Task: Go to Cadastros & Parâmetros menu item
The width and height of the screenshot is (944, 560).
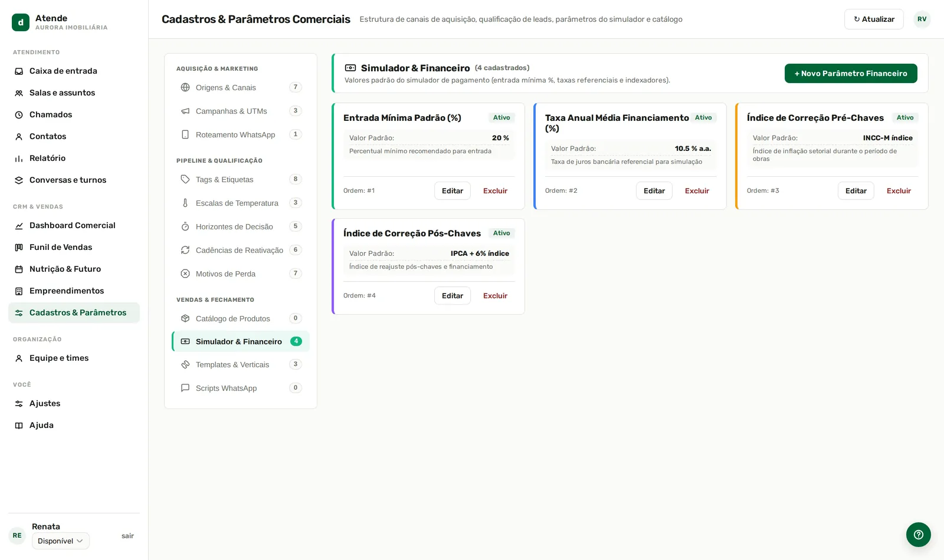Action: coord(74,313)
